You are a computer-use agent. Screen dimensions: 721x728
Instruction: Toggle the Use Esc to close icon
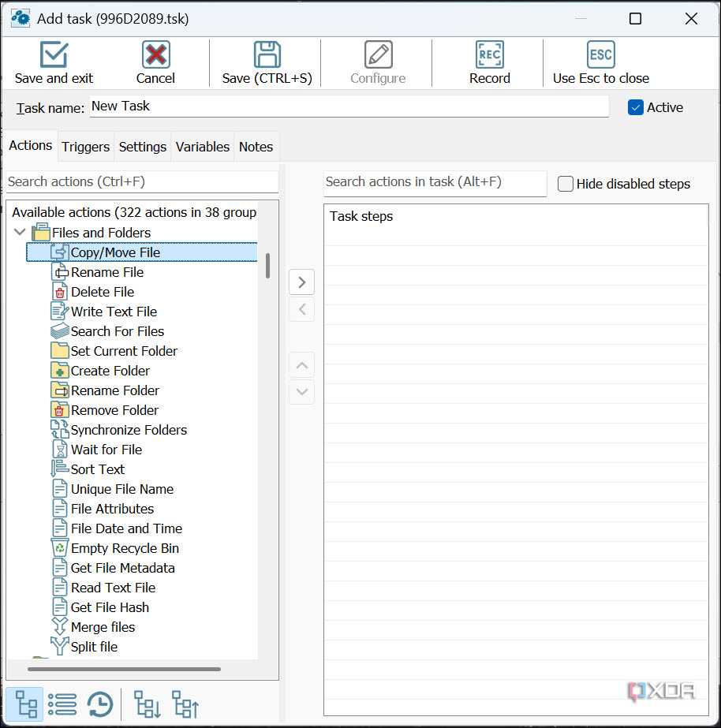click(601, 54)
